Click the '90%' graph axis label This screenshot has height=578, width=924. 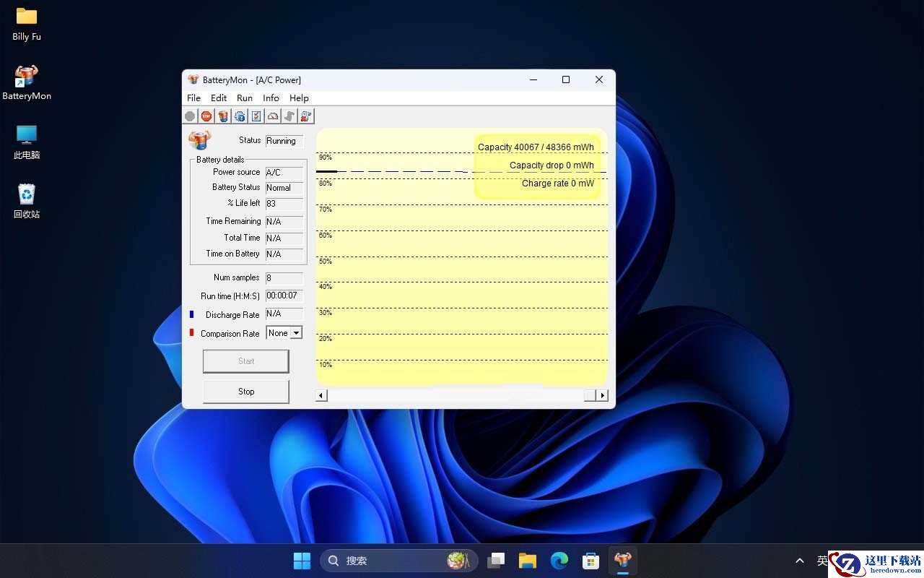(x=326, y=158)
